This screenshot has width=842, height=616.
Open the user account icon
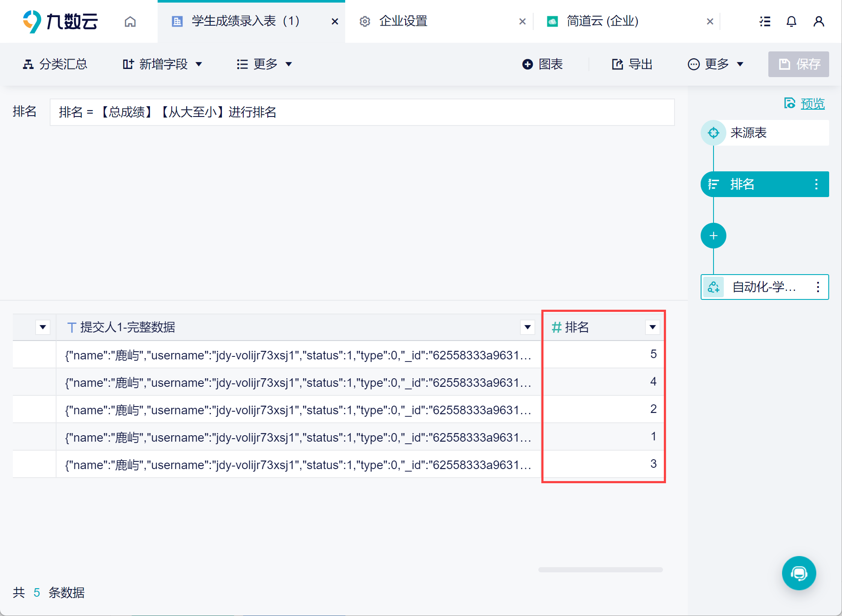click(x=818, y=21)
